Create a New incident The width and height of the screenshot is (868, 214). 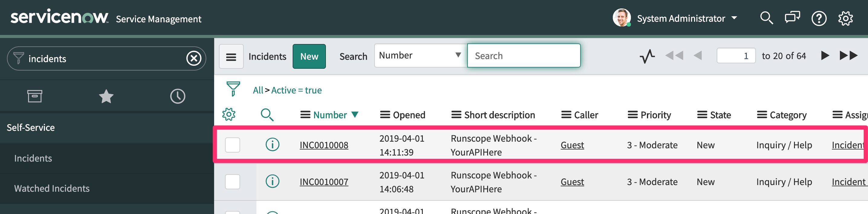click(x=309, y=57)
